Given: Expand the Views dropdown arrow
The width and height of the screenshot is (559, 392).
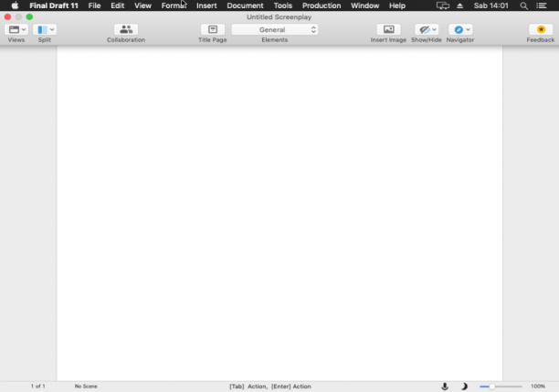Looking at the screenshot, I should [24, 29].
